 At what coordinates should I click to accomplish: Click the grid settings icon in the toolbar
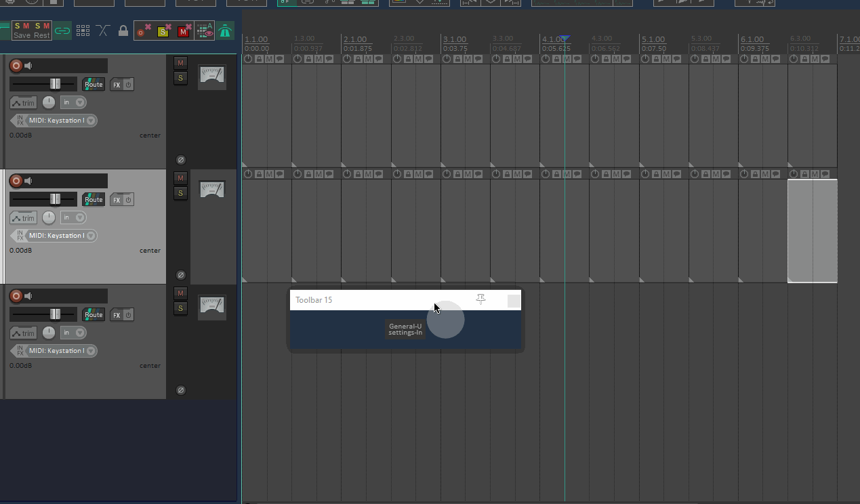coord(83,30)
